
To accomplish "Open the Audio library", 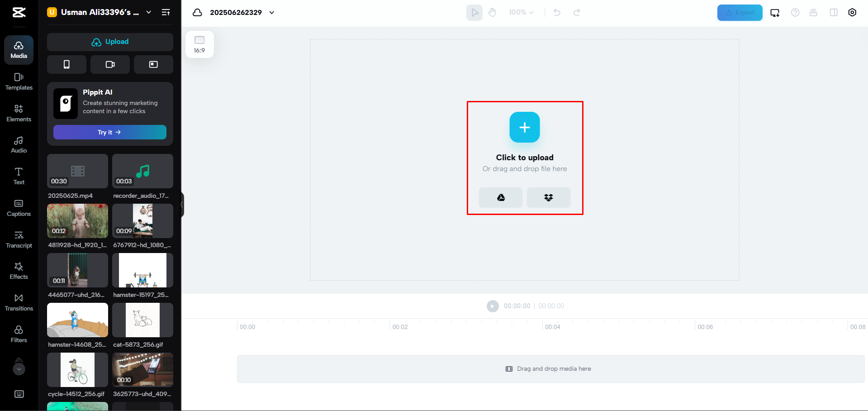I will tap(19, 144).
